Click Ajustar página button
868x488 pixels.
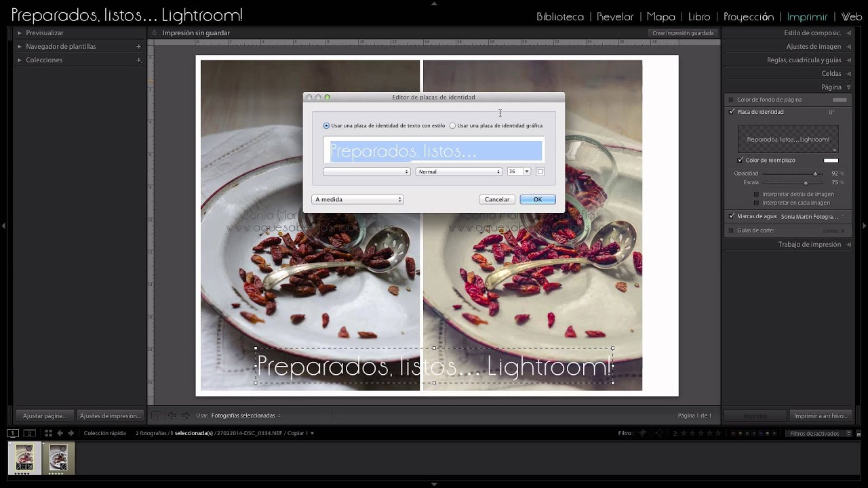(x=45, y=415)
